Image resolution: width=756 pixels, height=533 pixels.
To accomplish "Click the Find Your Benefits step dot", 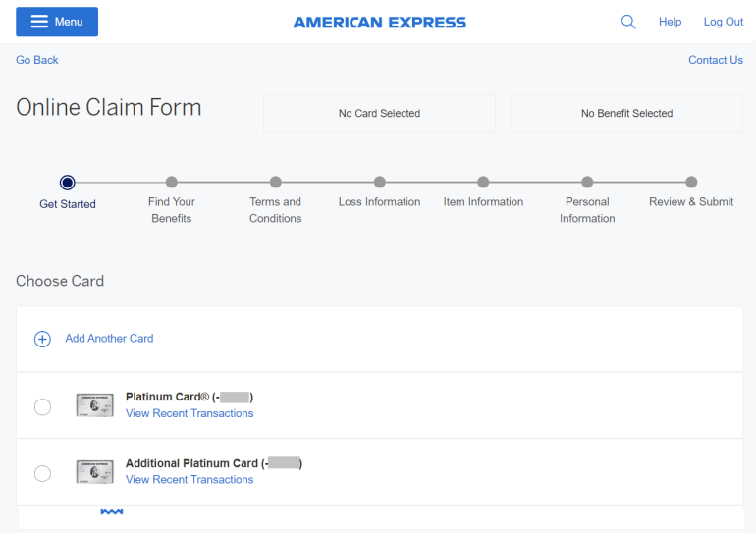I will 172,182.
